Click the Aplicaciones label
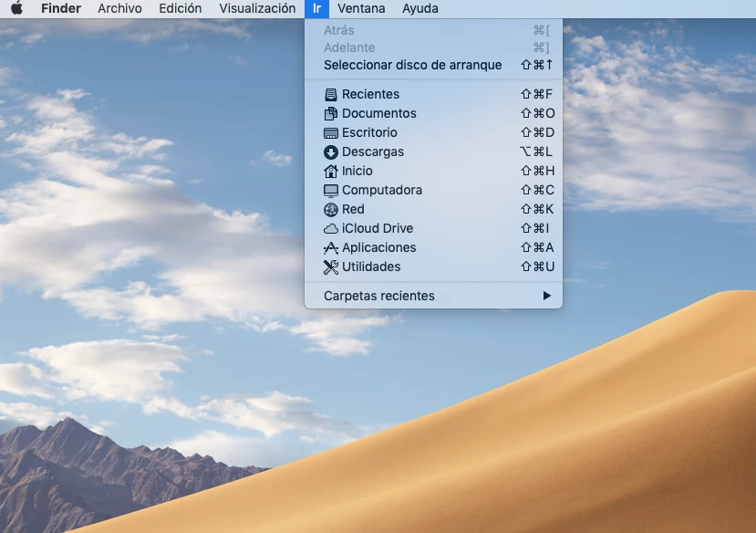The image size is (756, 533). 379,247
